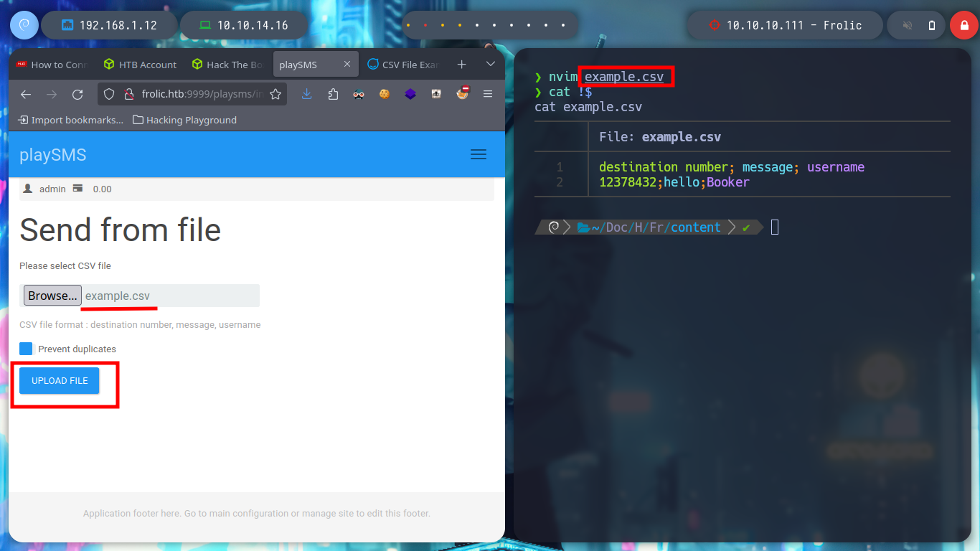Click the crossed-out lock security icon
Image resolution: width=980 pixels, height=551 pixels.
click(x=129, y=94)
